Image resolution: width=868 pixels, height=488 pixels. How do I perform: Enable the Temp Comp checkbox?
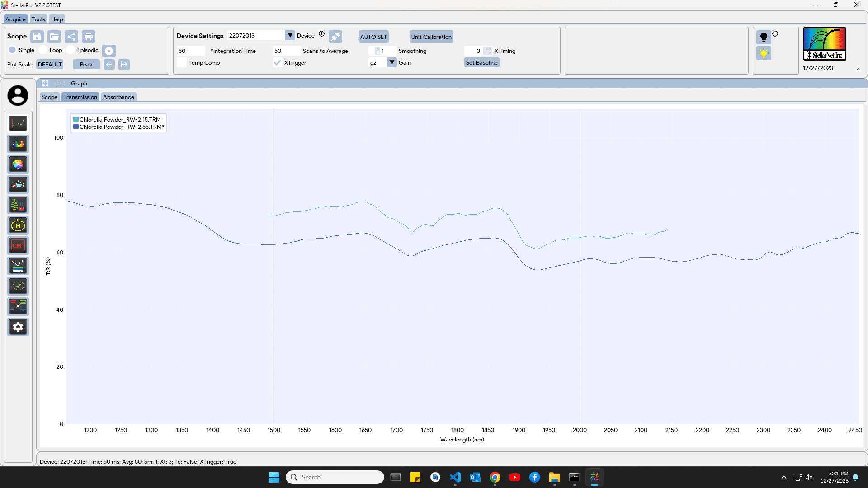tap(182, 63)
